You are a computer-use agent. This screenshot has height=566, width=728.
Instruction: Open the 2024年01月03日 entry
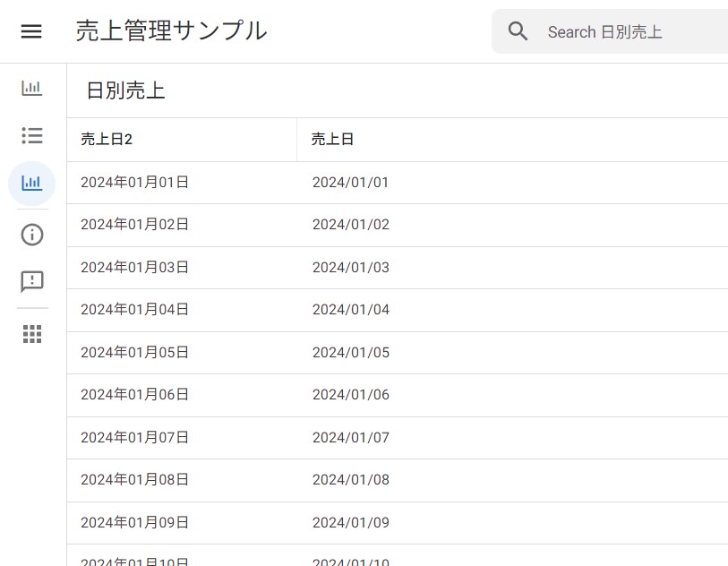click(x=135, y=268)
